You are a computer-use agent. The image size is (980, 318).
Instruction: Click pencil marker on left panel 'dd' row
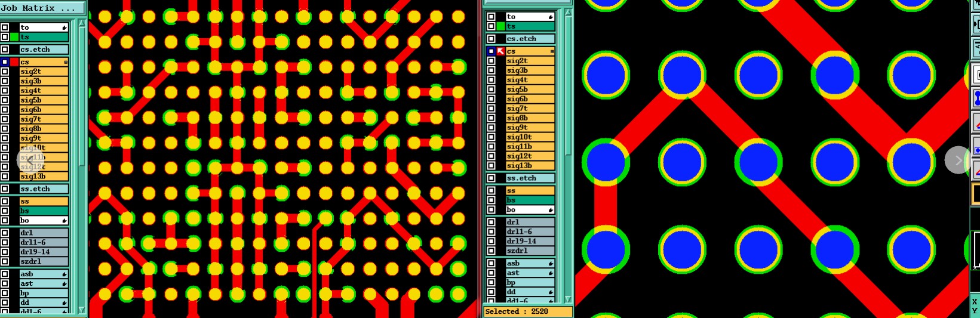coord(64,303)
